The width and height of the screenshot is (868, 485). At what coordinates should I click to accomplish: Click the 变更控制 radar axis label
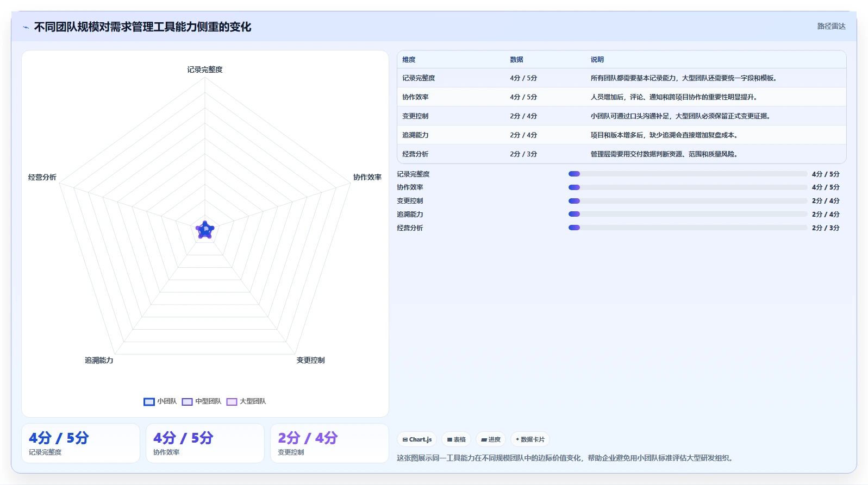pyautogui.click(x=310, y=360)
